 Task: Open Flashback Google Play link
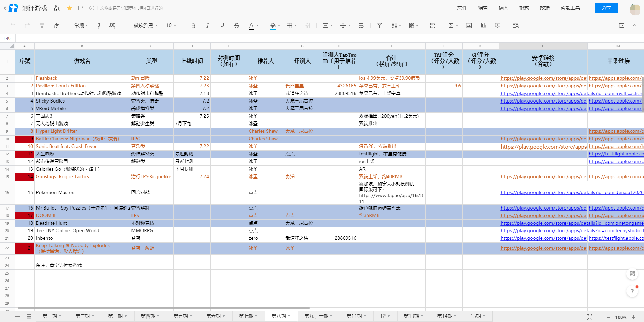(x=543, y=78)
